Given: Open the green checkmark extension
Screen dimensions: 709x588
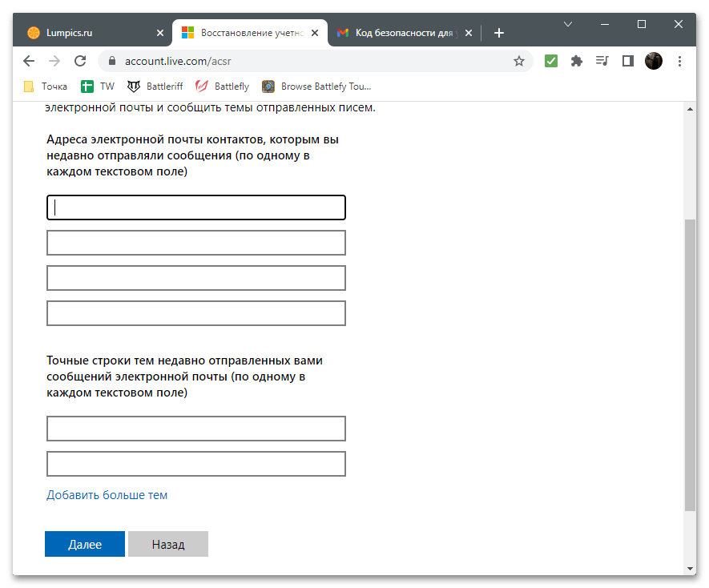Looking at the screenshot, I should [550, 61].
